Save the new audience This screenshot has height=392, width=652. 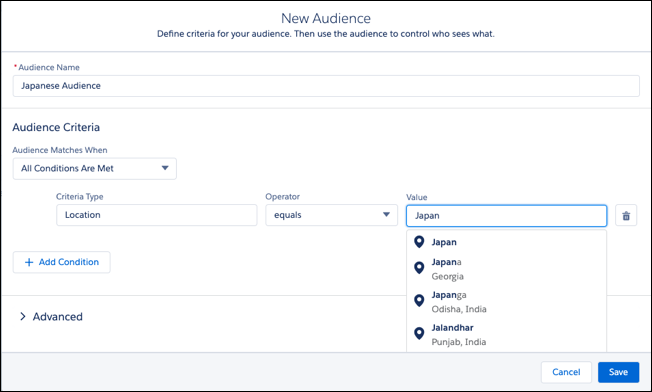618,372
